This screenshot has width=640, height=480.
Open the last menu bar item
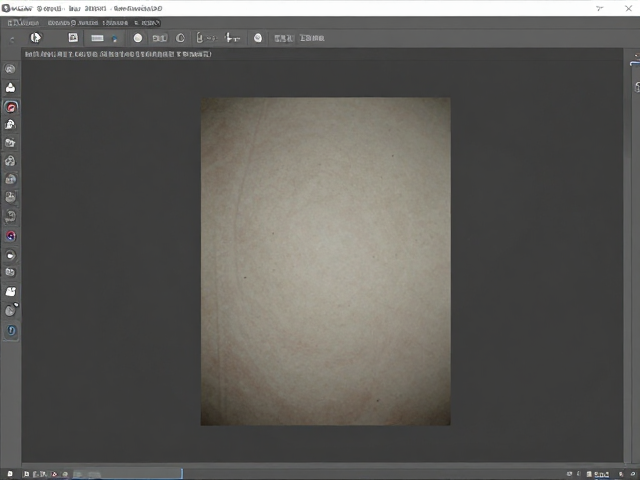tap(147, 23)
